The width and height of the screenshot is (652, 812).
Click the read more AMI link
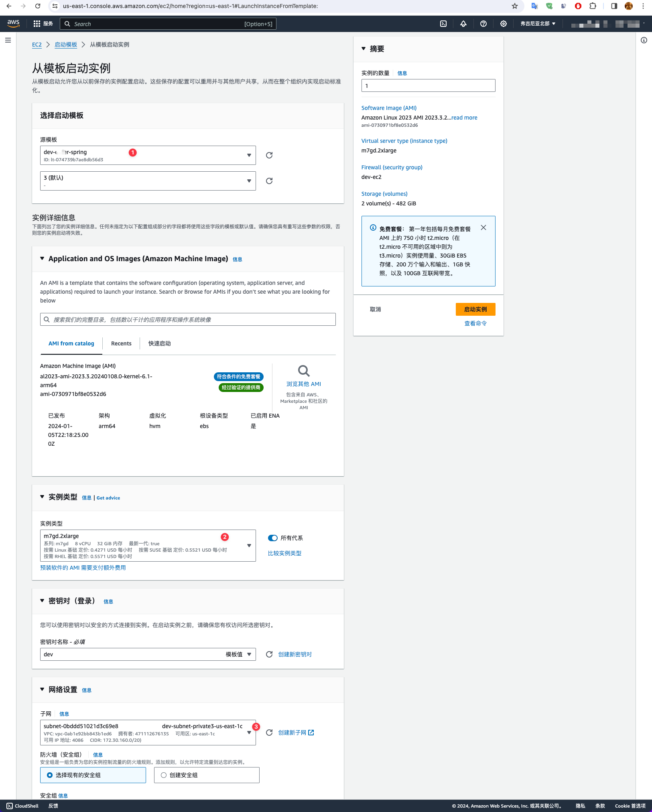tap(464, 118)
